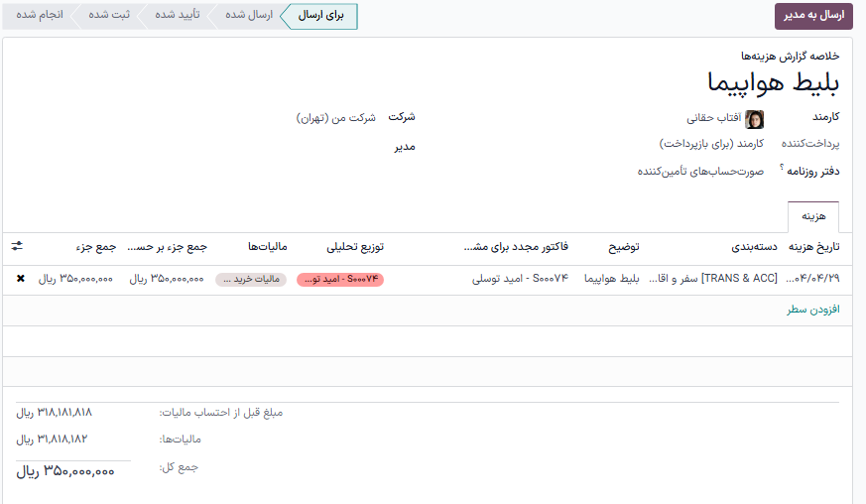Select the ارسال شده status stage

[x=247, y=16]
